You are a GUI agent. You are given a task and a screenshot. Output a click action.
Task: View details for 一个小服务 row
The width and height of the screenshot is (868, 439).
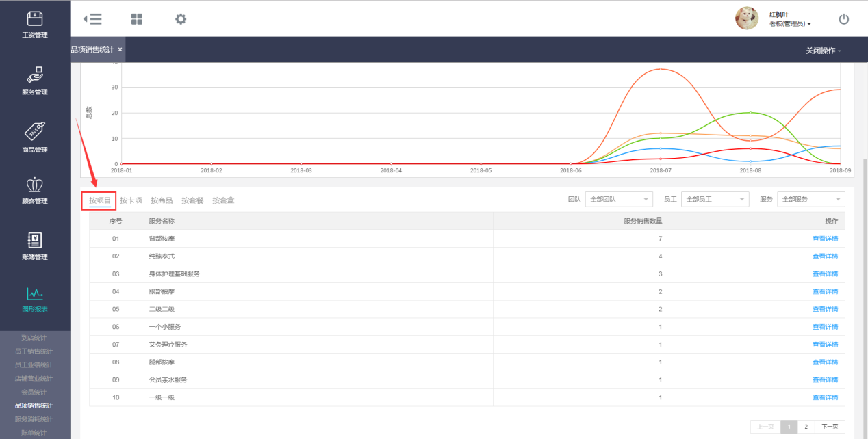point(825,327)
